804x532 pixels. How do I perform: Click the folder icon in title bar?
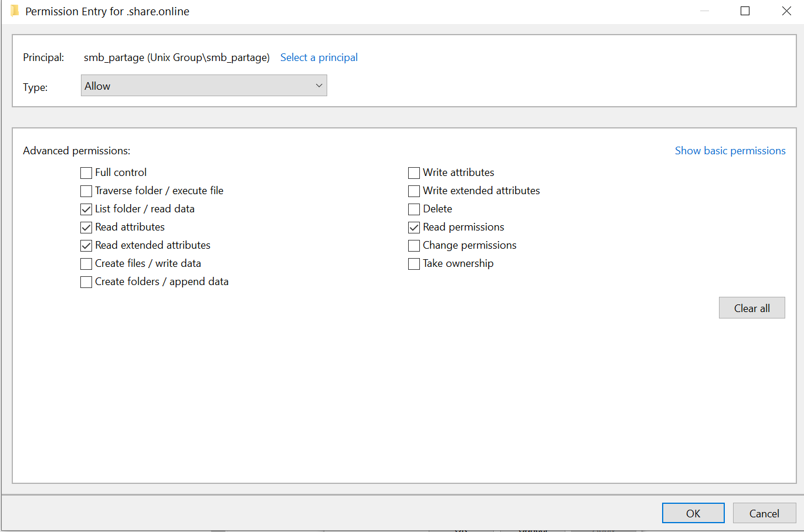(15, 11)
